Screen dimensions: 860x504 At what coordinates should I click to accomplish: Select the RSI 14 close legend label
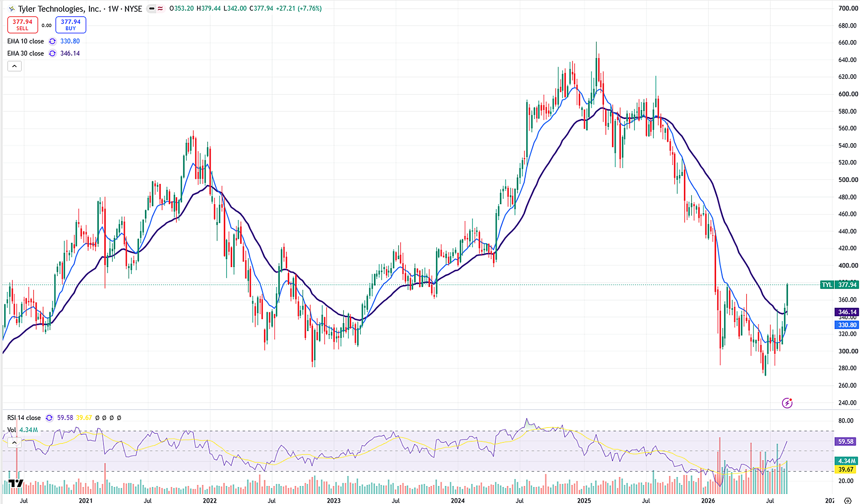coord(24,418)
